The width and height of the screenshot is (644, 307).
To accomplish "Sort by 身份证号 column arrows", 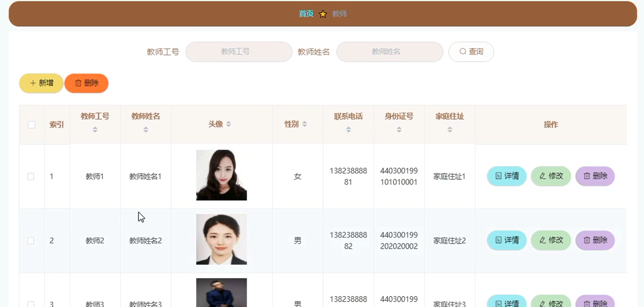I will 399,130.
